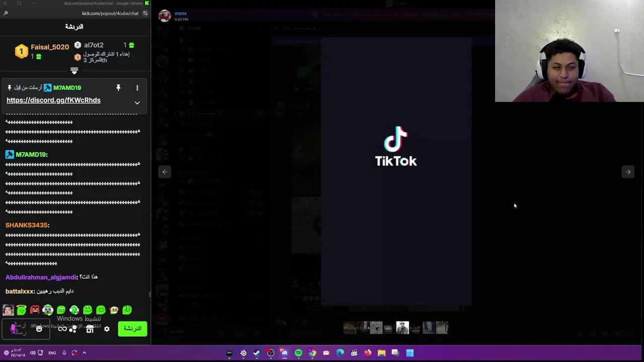Open the Windows Start menu
Image resolution: width=644 pixels, height=362 pixels.
[x=410, y=353]
